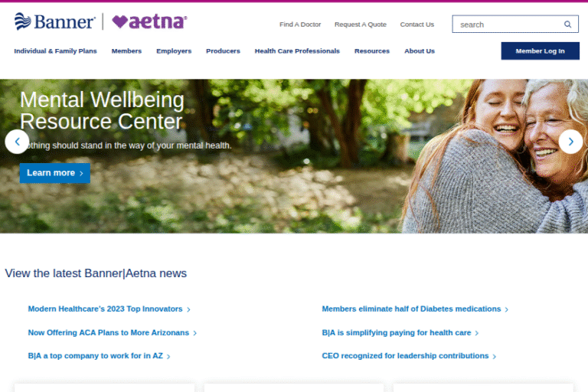Open Request A Quote link
Image resolution: width=588 pixels, height=392 pixels.
(361, 24)
